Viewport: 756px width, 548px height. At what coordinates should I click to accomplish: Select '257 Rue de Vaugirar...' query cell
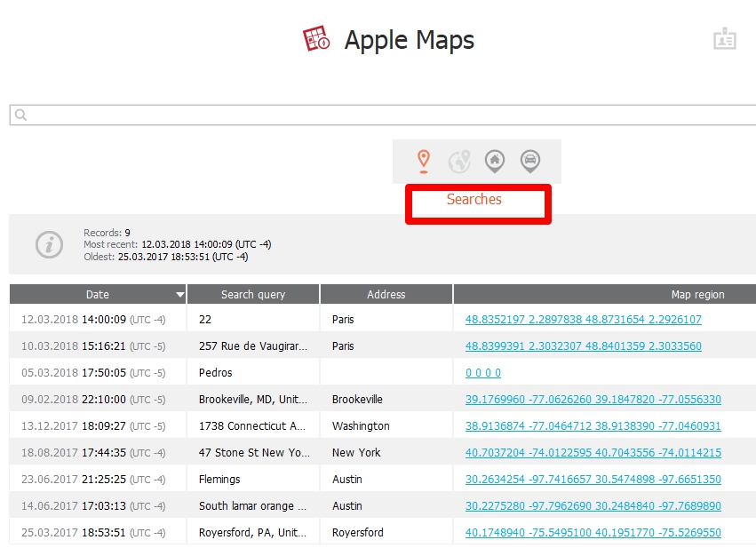253,345
